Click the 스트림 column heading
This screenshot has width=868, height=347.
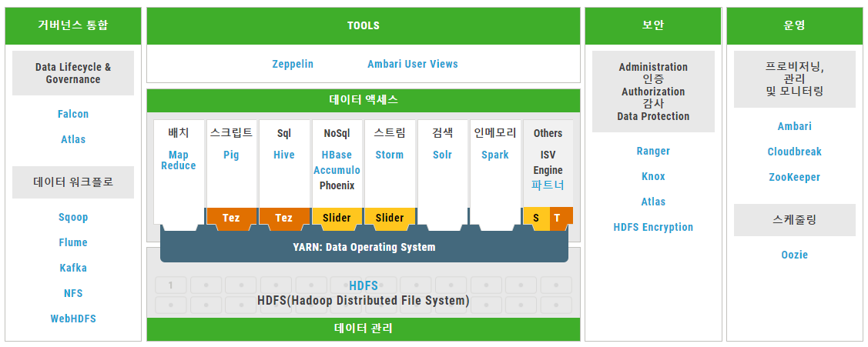(x=389, y=133)
